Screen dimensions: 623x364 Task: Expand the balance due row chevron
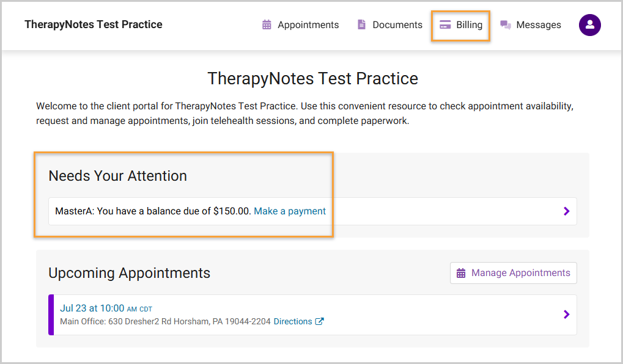(567, 211)
